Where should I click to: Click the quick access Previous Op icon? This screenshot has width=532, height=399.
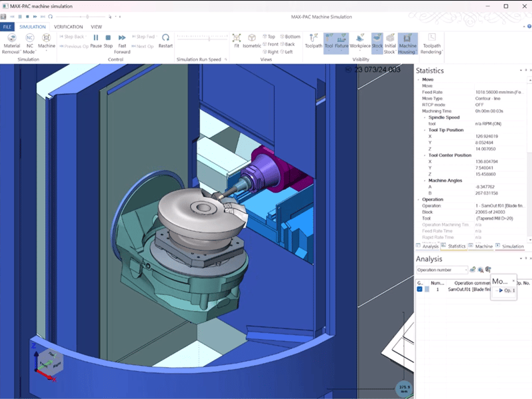pyautogui.click(x=12, y=17)
